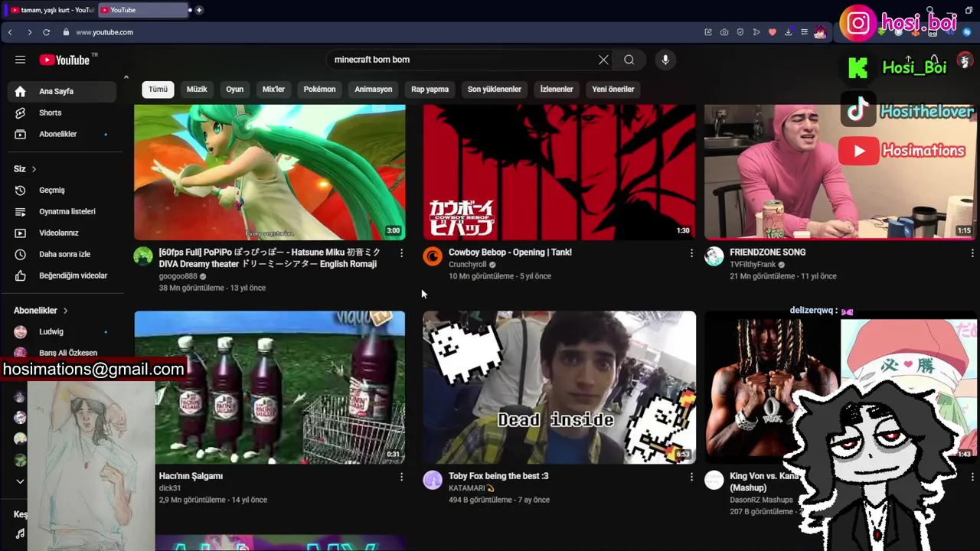Open browser downloads icon
The height and width of the screenshot is (551, 980).
point(789,32)
